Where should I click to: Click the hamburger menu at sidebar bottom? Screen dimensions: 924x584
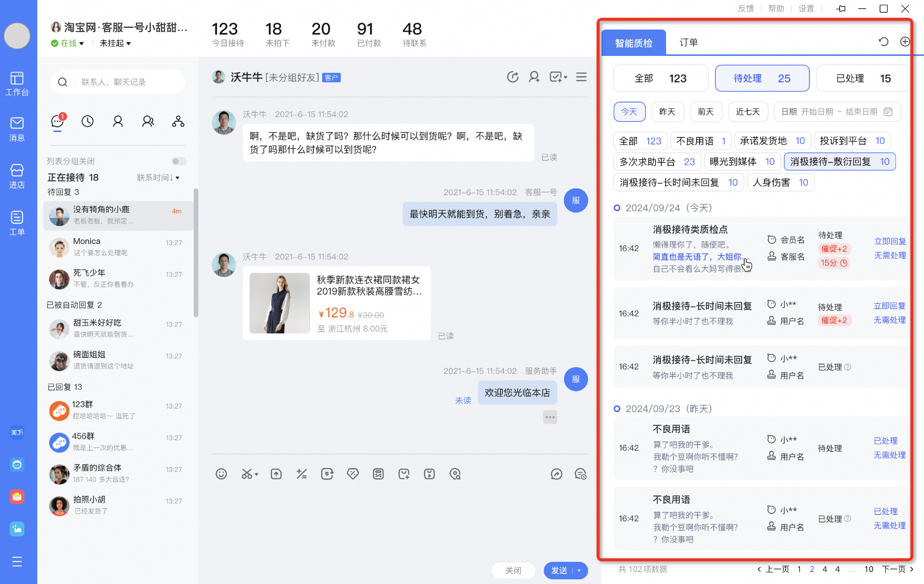point(17,561)
